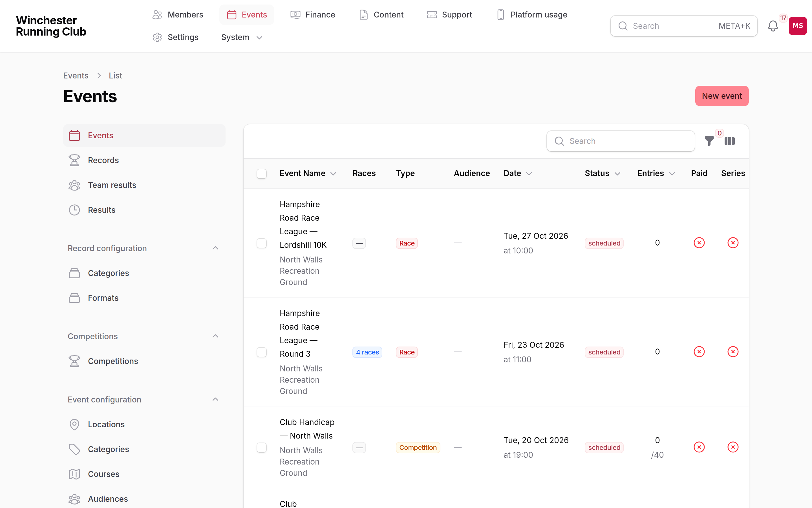Open the table filter funnel icon
Viewport: 812px width, 508px height.
tap(709, 141)
